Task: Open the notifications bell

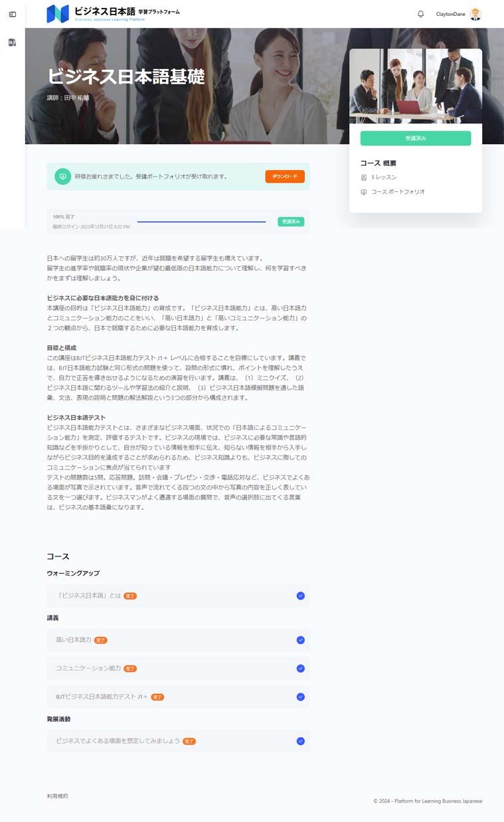Action: 420,14
